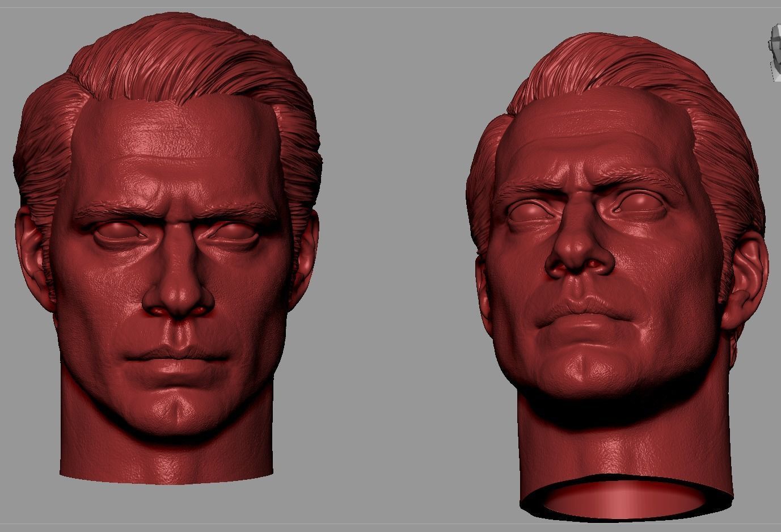Image resolution: width=781 pixels, height=532 pixels.
Task: Click the camera view head navigator icon
Action: 775,53
